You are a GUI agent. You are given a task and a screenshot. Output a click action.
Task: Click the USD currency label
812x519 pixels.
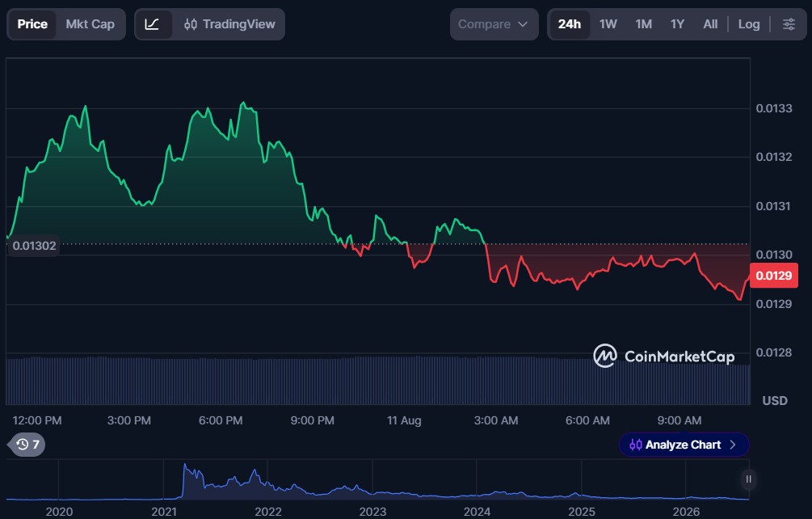pos(775,400)
